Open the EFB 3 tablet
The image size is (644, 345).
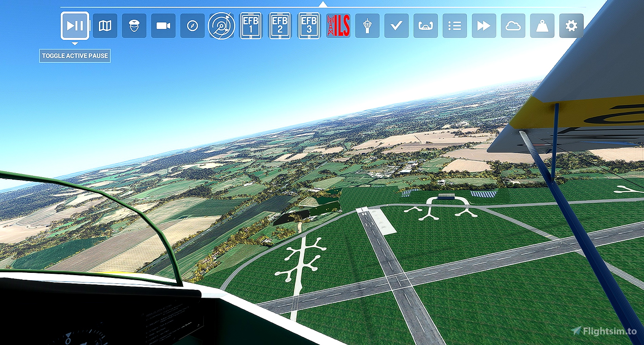pos(309,26)
